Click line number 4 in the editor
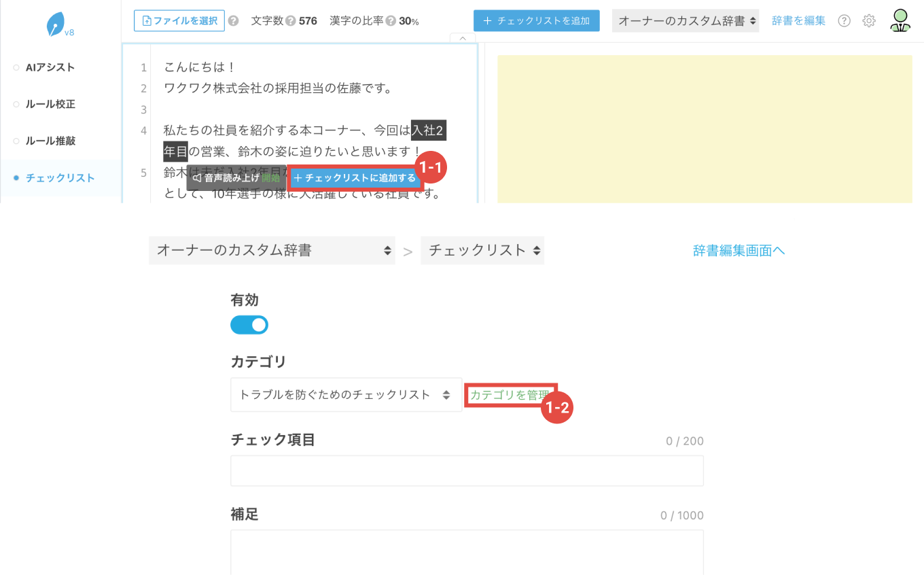This screenshot has width=924, height=575. pos(143,130)
